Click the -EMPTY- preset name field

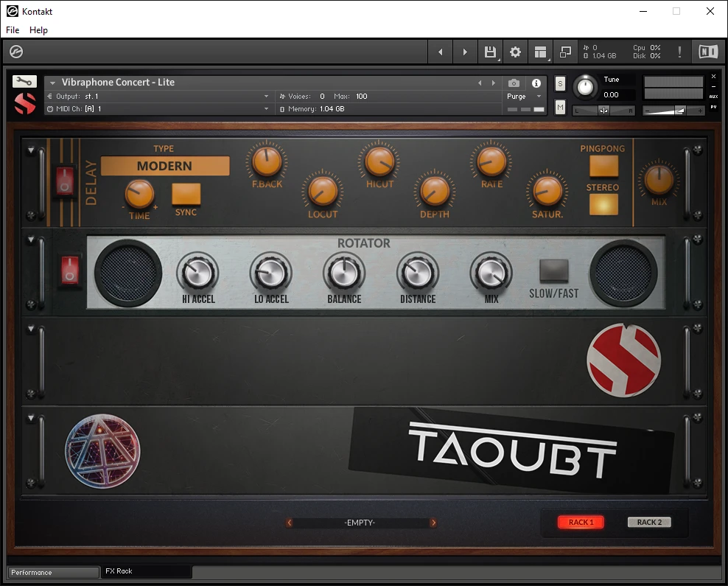pyautogui.click(x=361, y=523)
